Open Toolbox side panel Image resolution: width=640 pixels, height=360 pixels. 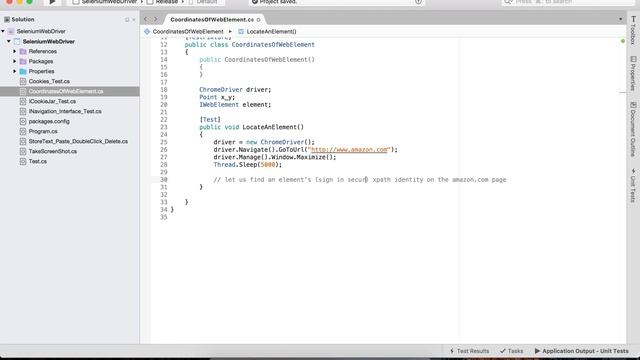[633, 30]
